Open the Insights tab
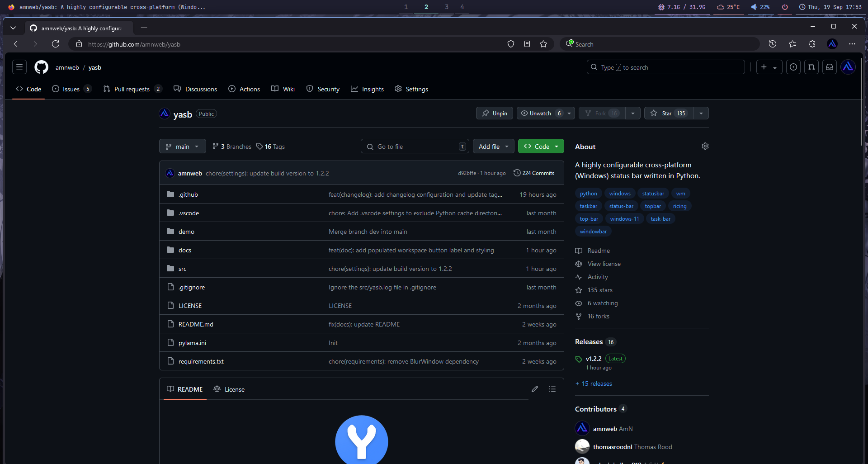 [368, 89]
